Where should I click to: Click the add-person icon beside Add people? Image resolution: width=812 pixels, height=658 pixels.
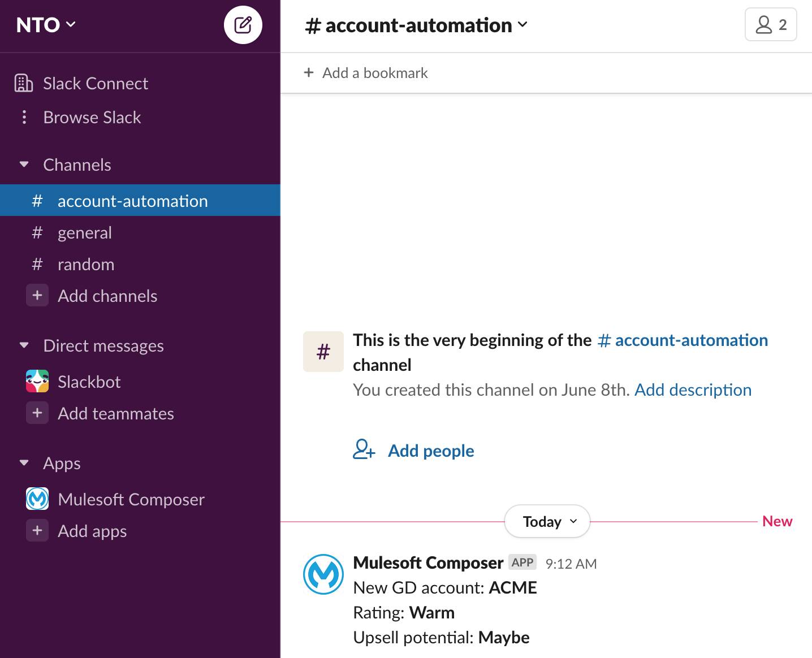[x=364, y=450]
